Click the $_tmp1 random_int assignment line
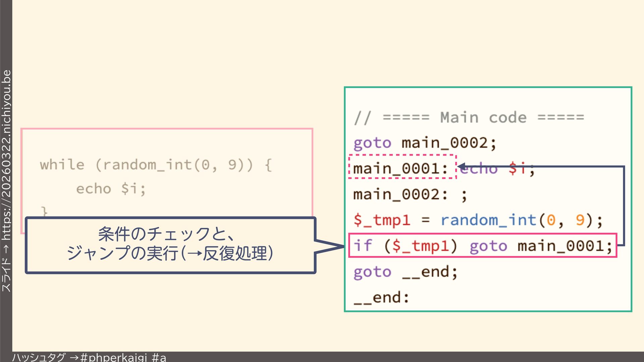644x362 pixels. pyautogui.click(x=478, y=220)
